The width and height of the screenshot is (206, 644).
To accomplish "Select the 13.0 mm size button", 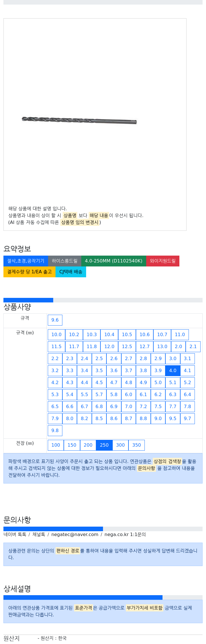I will 162,346.
